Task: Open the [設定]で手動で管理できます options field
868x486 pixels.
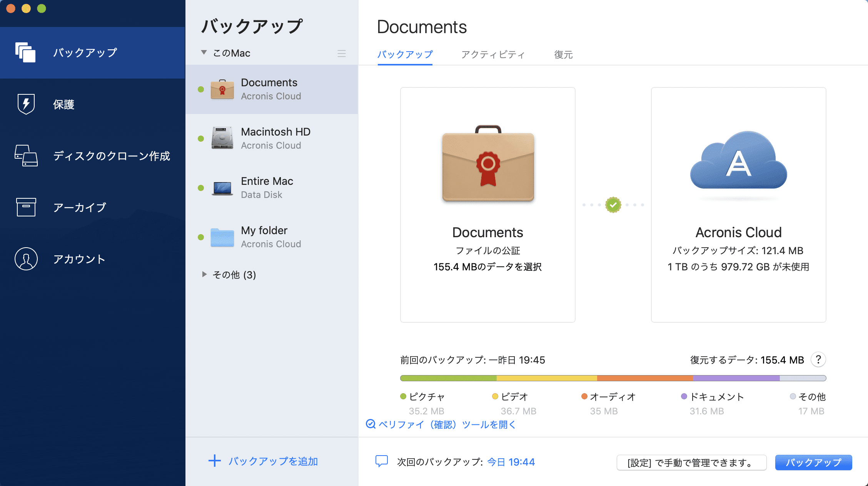Action: coord(691,463)
